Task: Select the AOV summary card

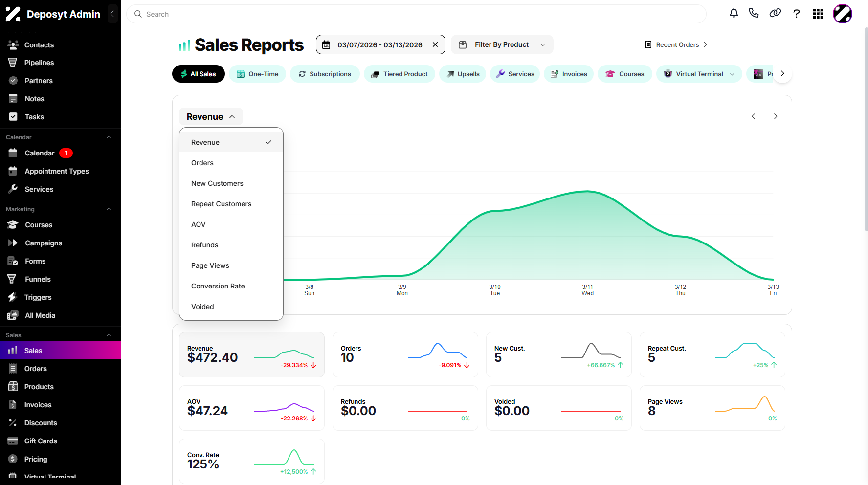Action: tap(252, 408)
